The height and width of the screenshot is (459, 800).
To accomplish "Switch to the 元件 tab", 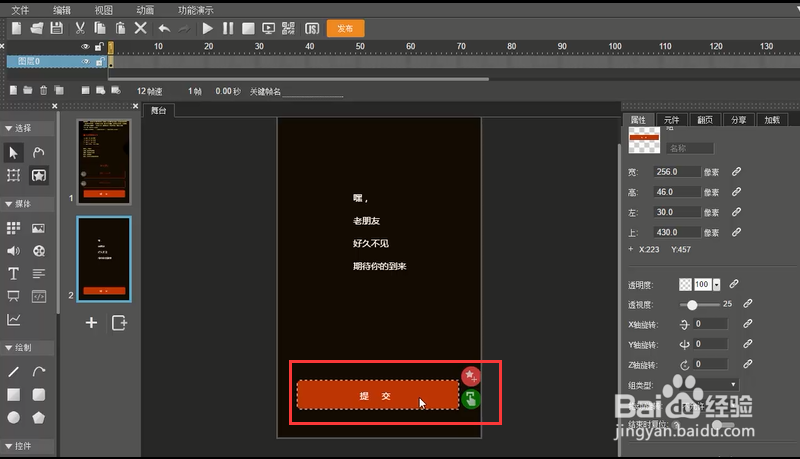I will click(671, 120).
